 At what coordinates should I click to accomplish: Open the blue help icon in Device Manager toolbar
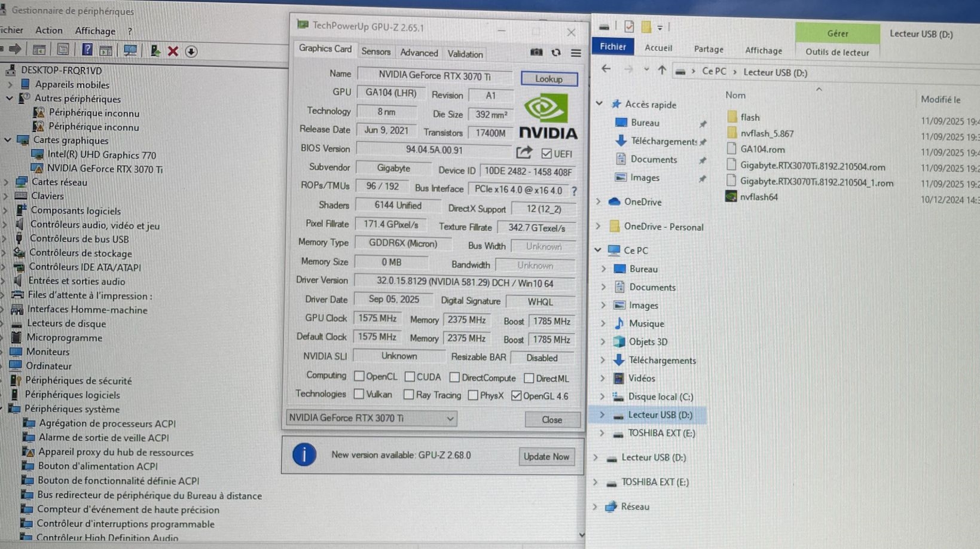pyautogui.click(x=87, y=50)
